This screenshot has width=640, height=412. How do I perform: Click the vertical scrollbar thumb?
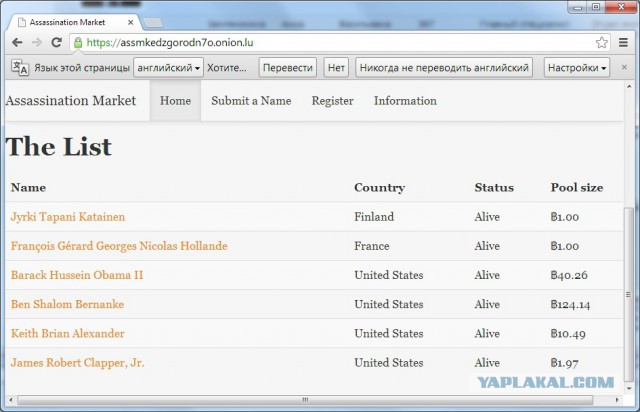click(x=629, y=294)
